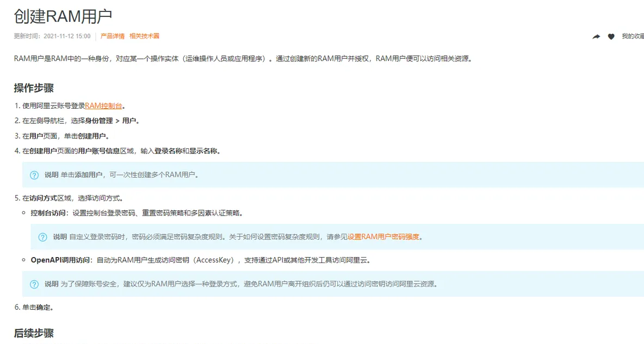The height and width of the screenshot is (344, 644).
Task: Click the bold text 身份管理 > 用户
Action: tap(110, 121)
